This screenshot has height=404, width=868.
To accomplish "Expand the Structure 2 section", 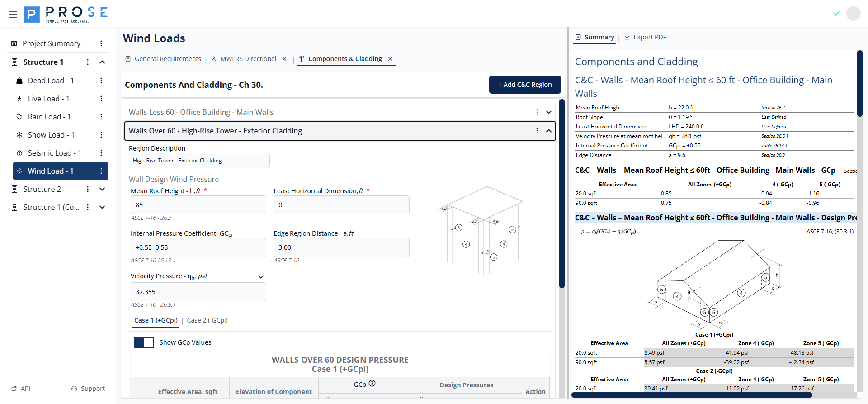I will click(102, 189).
